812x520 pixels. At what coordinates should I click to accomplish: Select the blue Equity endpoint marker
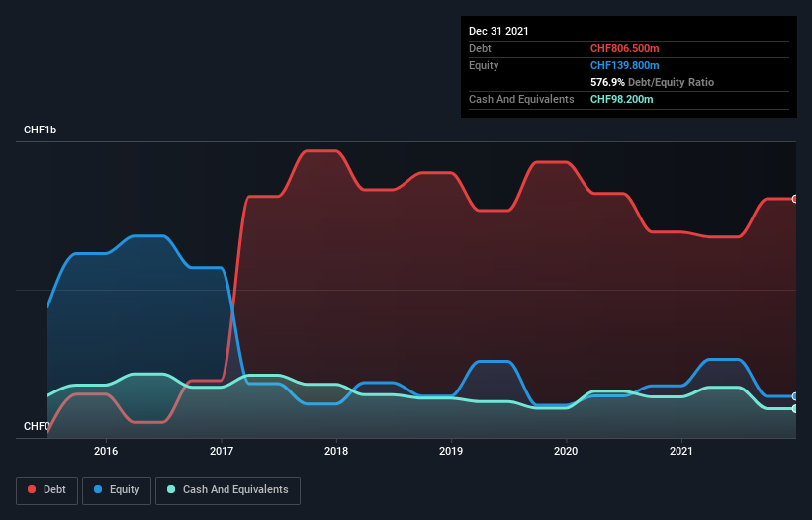(795, 396)
